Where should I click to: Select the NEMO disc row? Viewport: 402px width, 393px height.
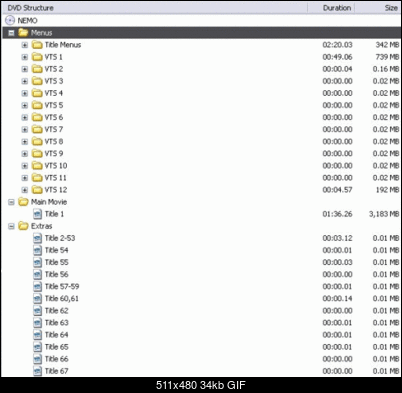(201, 20)
